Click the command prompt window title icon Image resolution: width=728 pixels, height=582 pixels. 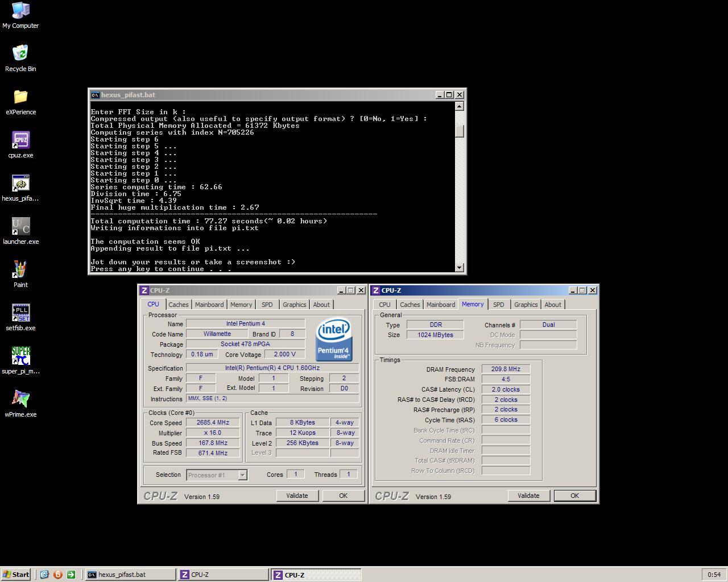tap(96, 95)
